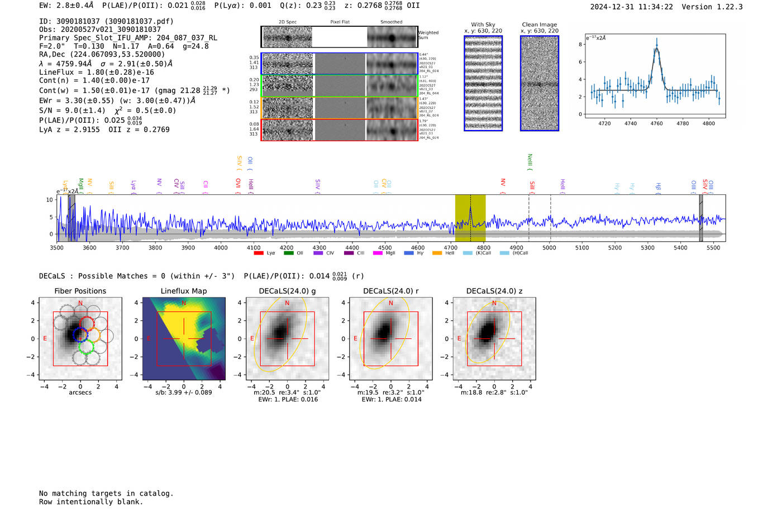The height and width of the screenshot is (532, 782).
Task: Click the dashed line marker near 5000 Å
Action: point(551,218)
